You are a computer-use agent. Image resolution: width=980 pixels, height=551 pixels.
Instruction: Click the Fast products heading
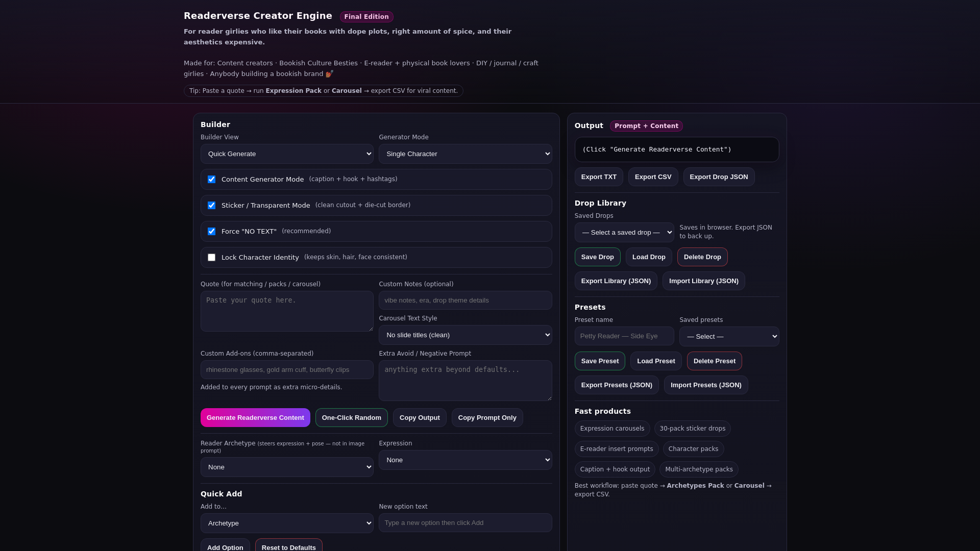point(603,411)
